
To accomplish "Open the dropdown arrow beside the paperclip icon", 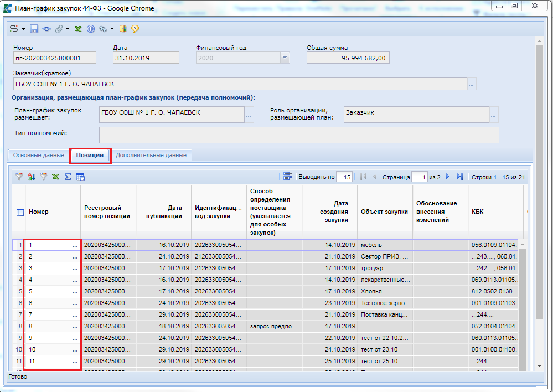I will pyautogui.click(x=68, y=29).
